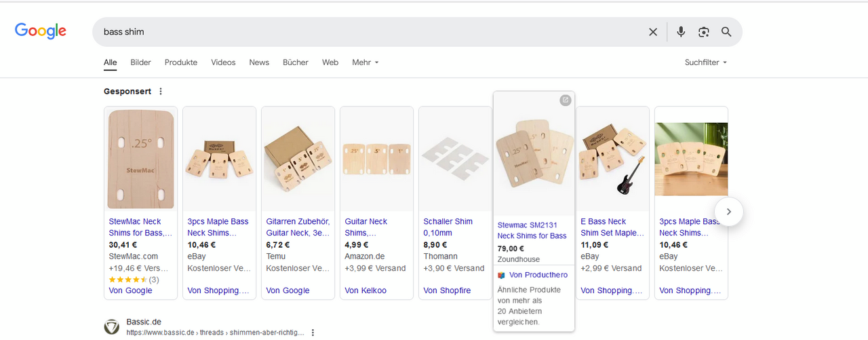Open Gitarren Zubehör, Guitar Neck link
The width and height of the screenshot is (868, 340).
pos(298,227)
